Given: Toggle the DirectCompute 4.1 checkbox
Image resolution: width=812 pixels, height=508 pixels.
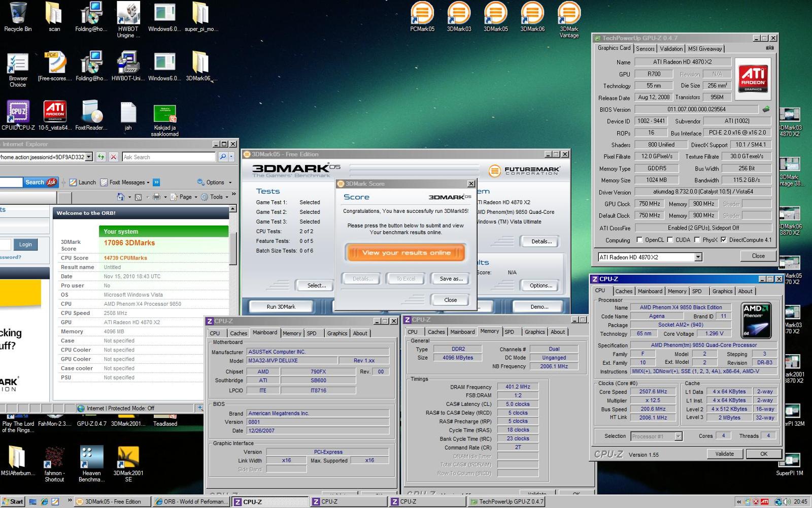Looking at the screenshot, I should (724, 240).
